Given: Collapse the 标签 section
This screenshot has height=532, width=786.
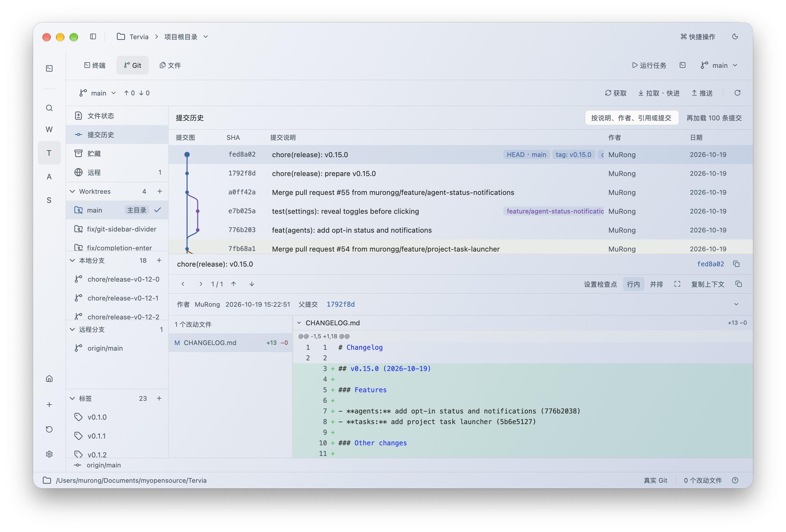Looking at the screenshot, I should click(72, 398).
